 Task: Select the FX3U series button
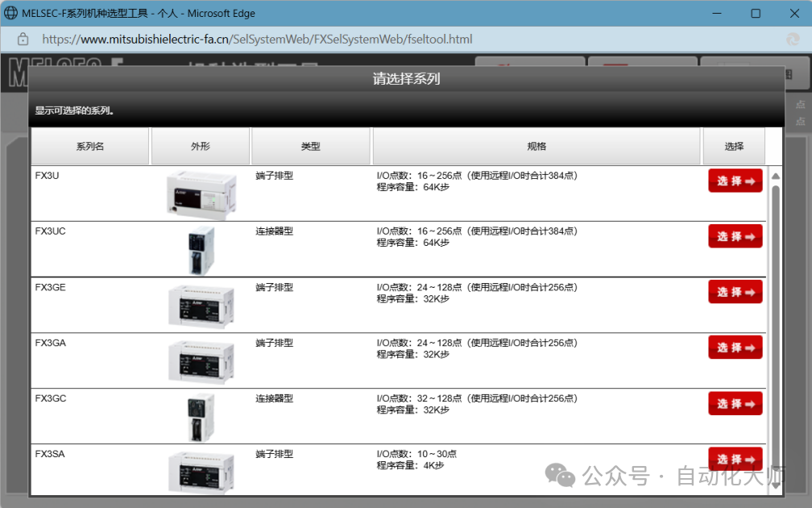point(735,181)
